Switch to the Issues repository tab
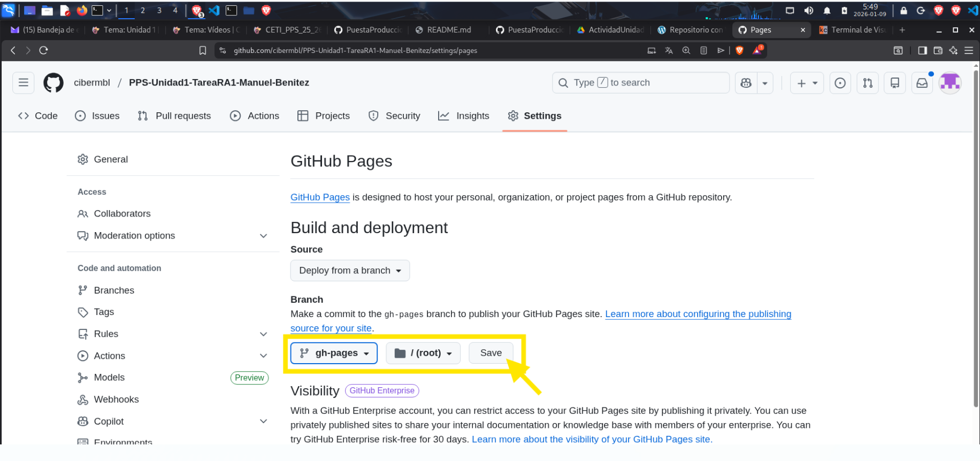 tap(97, 116)
